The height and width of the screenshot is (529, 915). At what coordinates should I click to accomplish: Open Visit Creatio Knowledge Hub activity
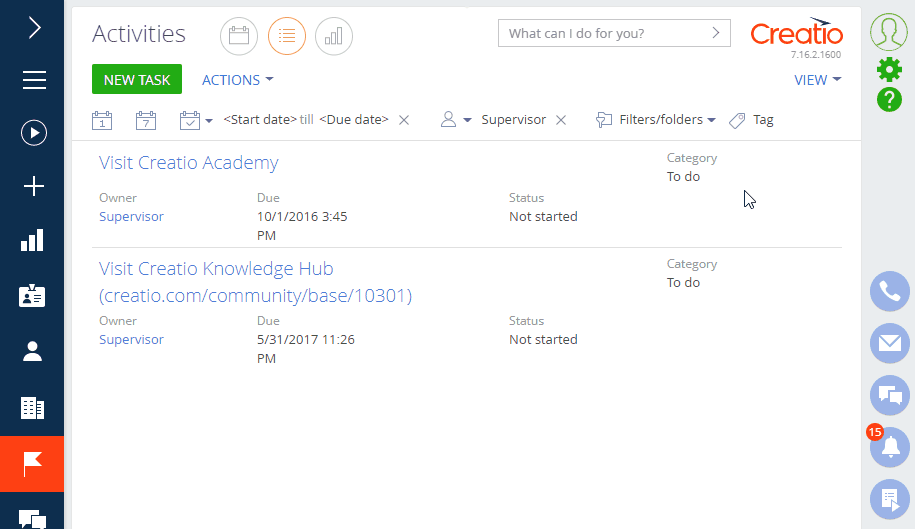[255, 282]
